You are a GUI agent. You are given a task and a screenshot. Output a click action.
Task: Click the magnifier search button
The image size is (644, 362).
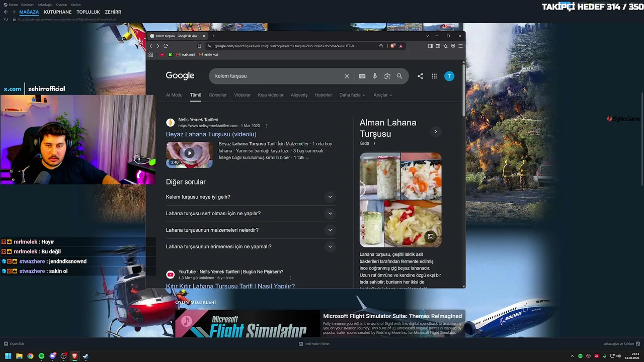click(x=399, y=76)
